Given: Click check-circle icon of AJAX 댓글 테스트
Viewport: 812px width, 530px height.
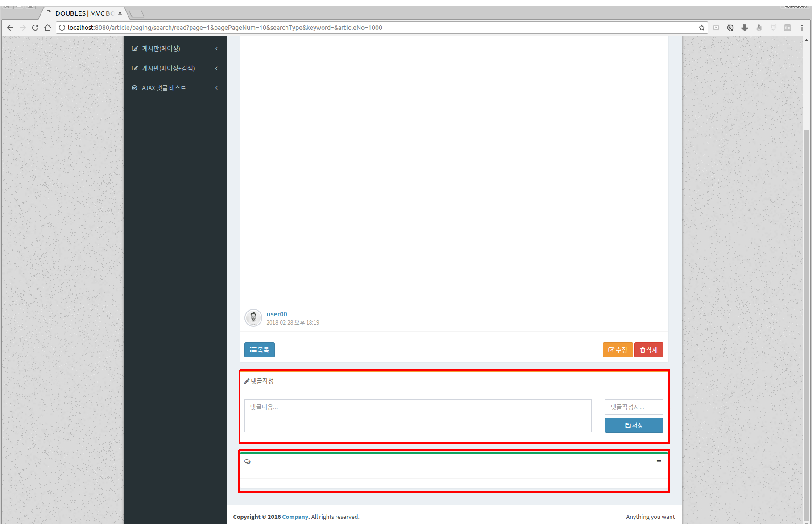Looking at the screenshot, I should [x=134, y=88].
